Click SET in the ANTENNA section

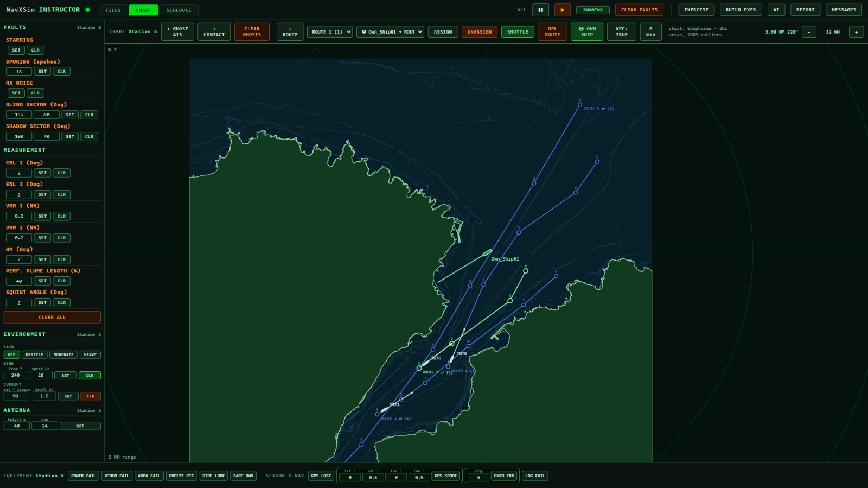click(80, 426)
